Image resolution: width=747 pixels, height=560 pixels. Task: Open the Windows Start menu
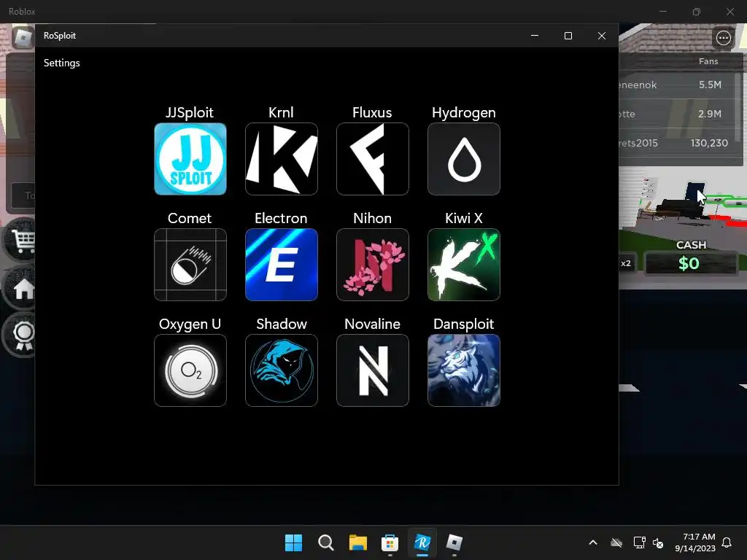[293, 542]
